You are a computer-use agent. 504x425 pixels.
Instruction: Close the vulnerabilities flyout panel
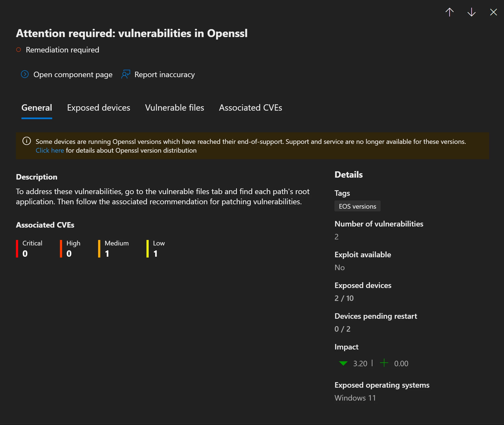[x=494, y=12]
